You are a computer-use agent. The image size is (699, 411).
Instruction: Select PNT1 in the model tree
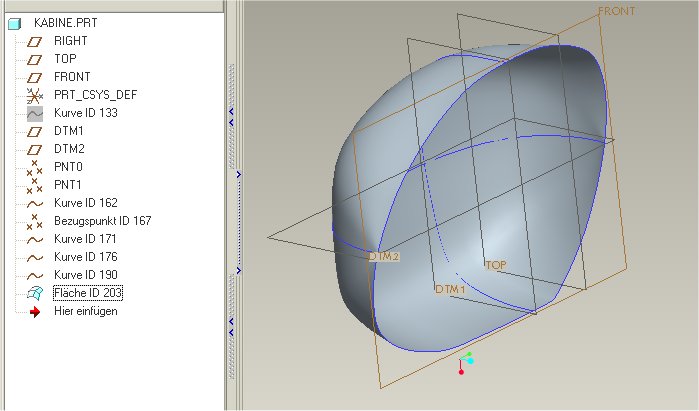click(x=68, y=185)
